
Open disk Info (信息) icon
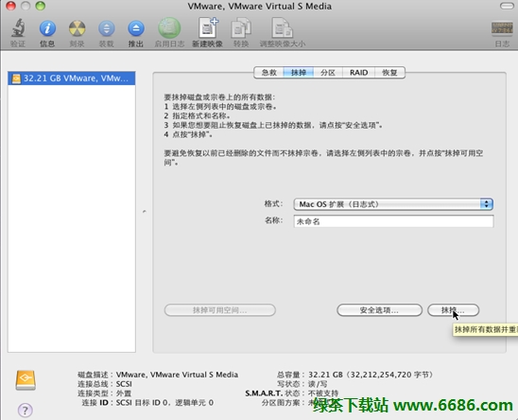pyautogui.click(x=47, y=28)
